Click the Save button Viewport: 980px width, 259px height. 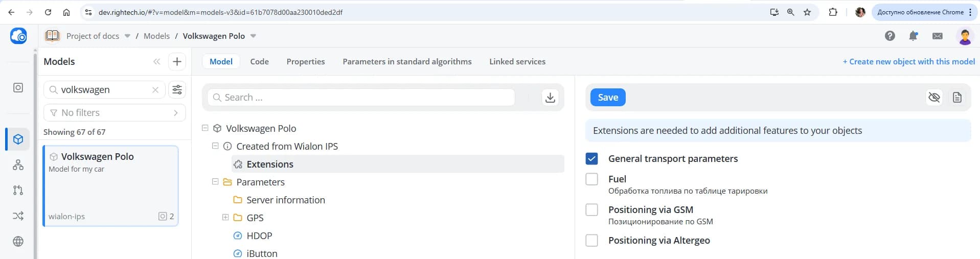click(x=608, y=98)
